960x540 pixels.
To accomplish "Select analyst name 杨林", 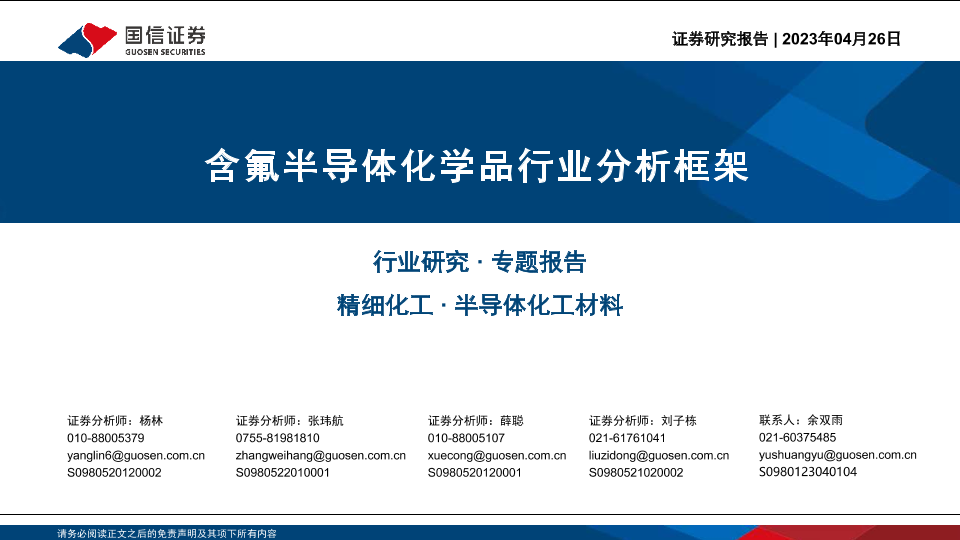I will (x=151, y=421).
